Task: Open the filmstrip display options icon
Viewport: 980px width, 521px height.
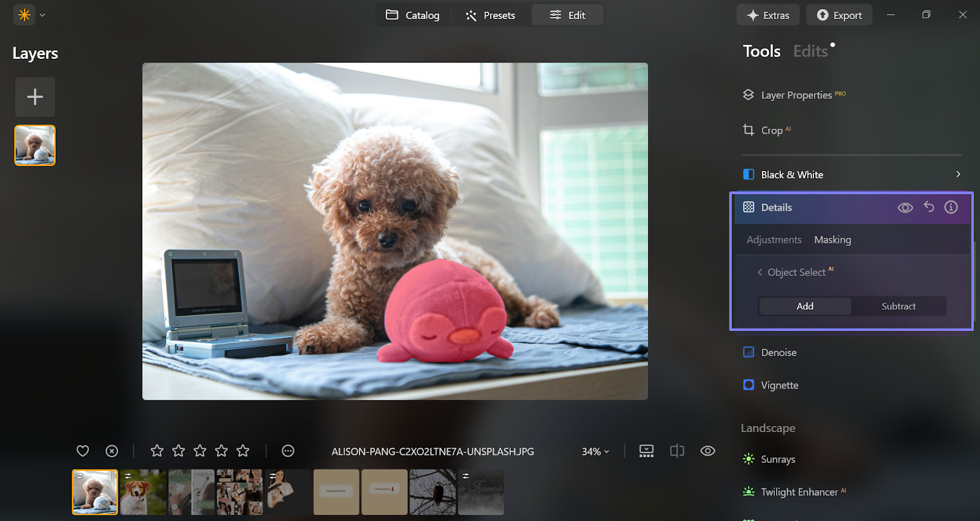Action: [x=646, y=451]
